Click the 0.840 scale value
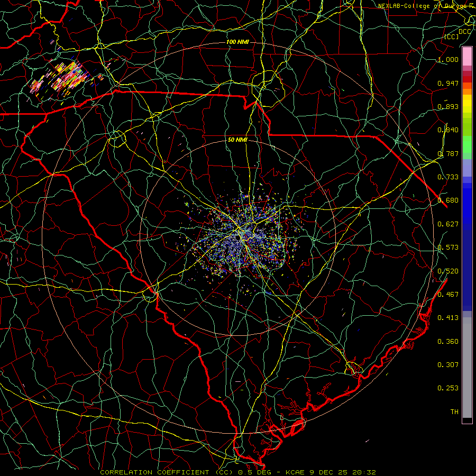476x476 pixels. [x=448, y=130]
